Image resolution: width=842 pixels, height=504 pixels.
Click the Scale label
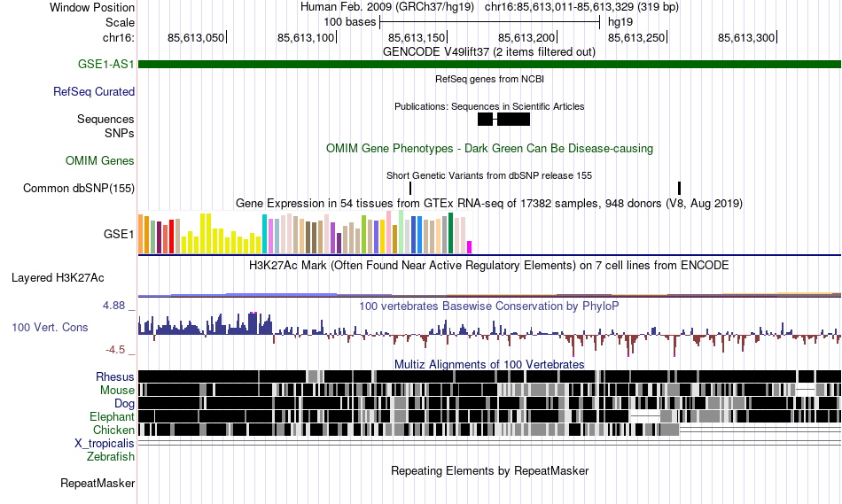[x=121, y=22]
